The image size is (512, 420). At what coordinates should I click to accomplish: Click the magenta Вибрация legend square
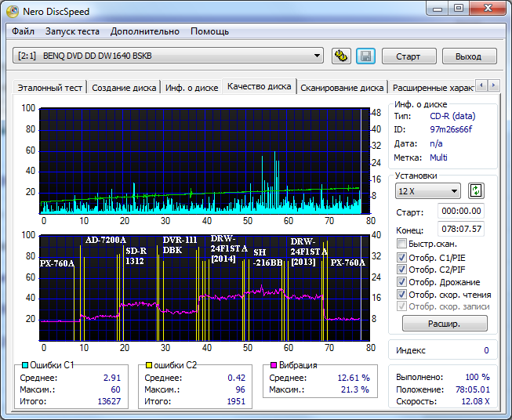pos(274,365)
